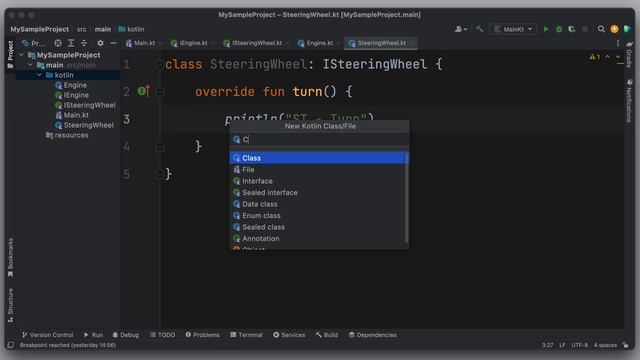
Task: Select ISteeringWheel in project tree
Action: point(85,105)
